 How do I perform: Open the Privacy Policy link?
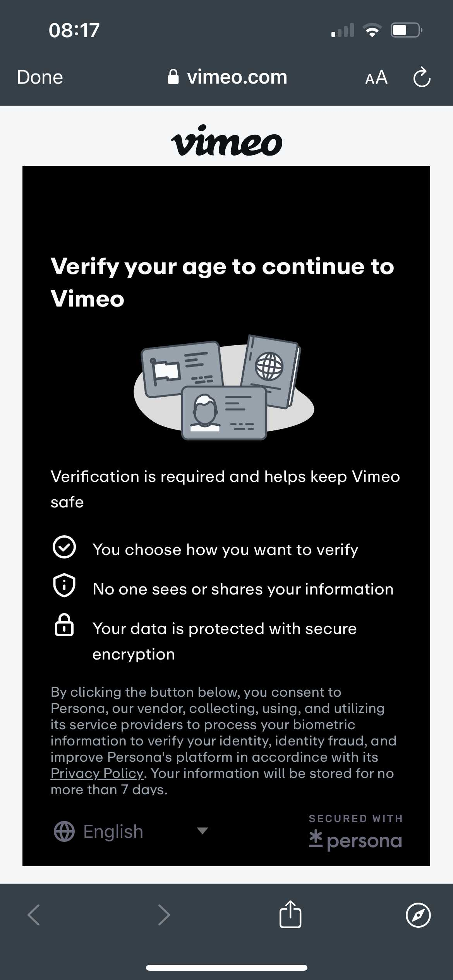(x=97, y=773)
